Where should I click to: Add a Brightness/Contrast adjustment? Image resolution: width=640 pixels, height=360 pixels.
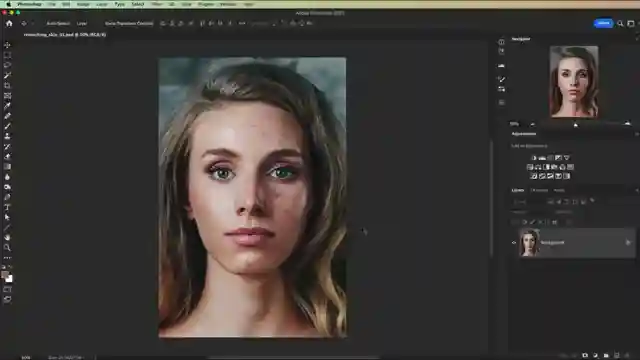coord(534,158)
